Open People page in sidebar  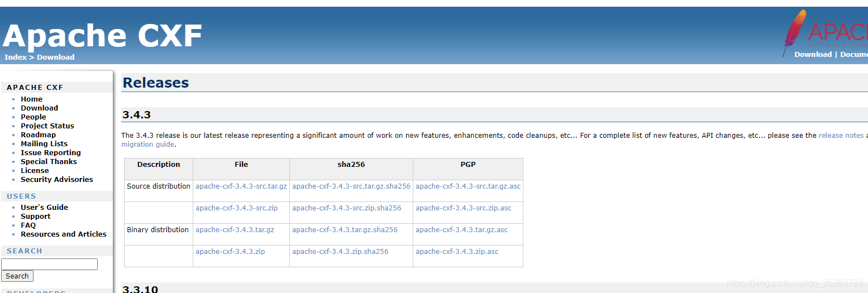[34, 117]
